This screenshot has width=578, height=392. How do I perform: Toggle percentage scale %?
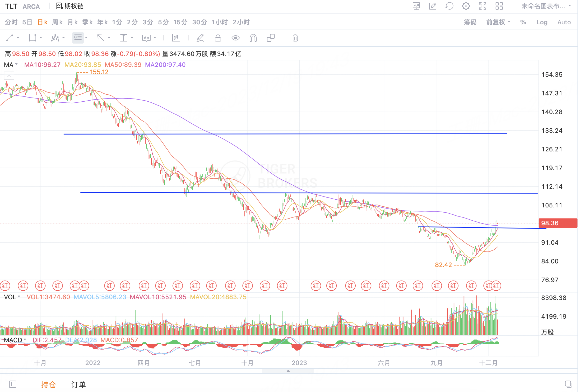tap(523, 22)
